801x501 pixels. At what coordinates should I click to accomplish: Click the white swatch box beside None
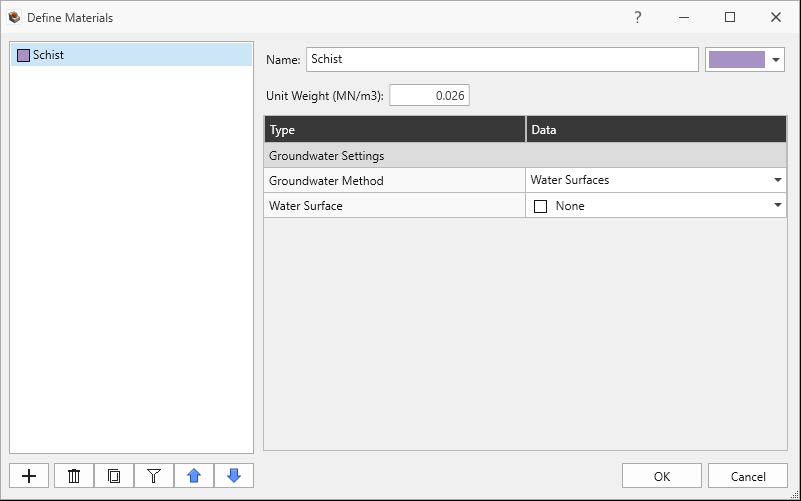click(540, 206)
